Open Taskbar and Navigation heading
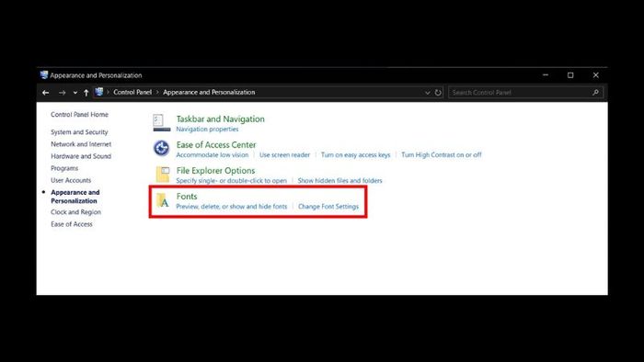This screenshot has width=644, height=362. 221,119
